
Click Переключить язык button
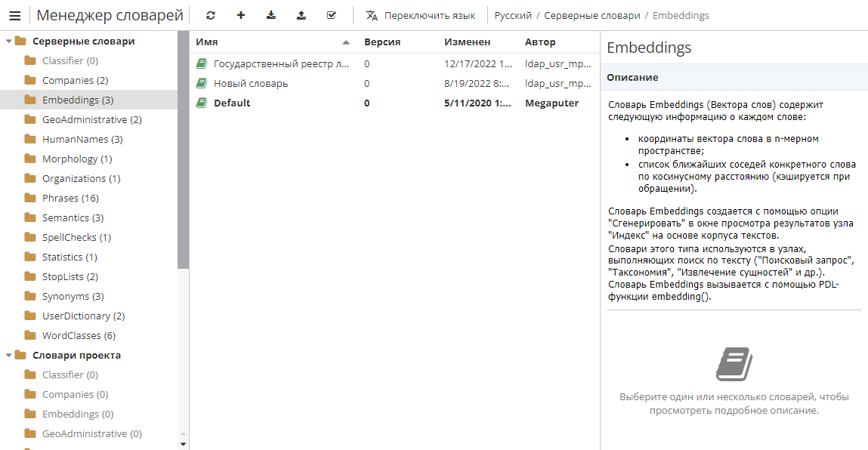point(420,16)
